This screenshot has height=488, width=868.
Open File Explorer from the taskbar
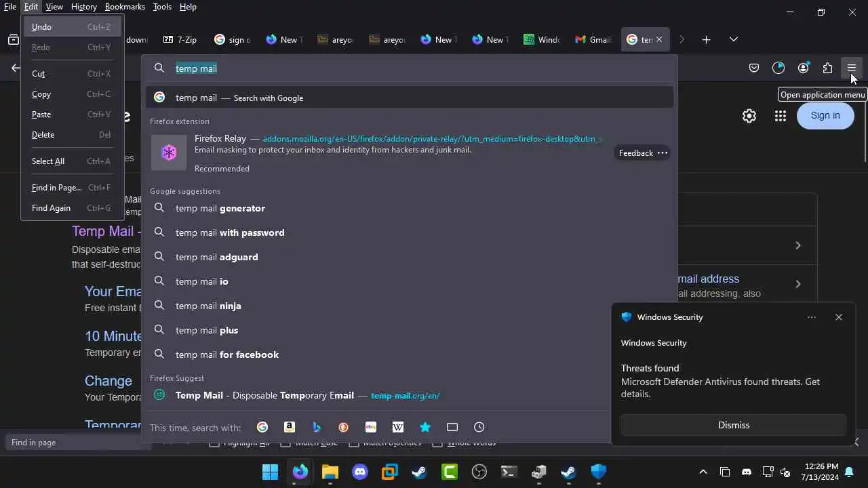click(x=330, y=472)
